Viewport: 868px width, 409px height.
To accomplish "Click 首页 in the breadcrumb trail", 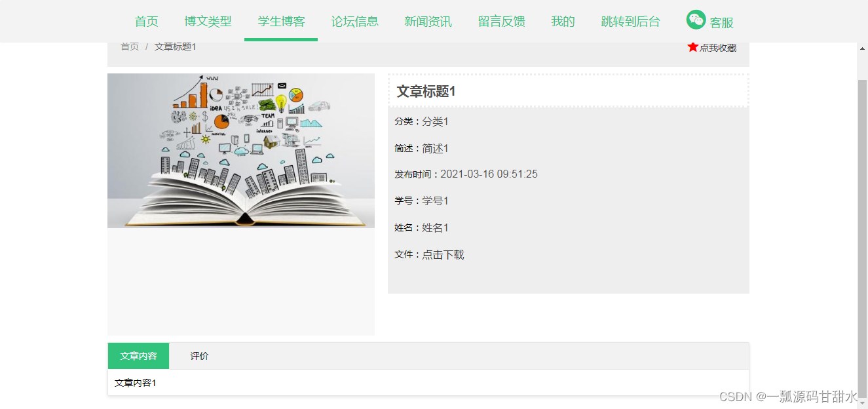I will [x=128, y=47].
